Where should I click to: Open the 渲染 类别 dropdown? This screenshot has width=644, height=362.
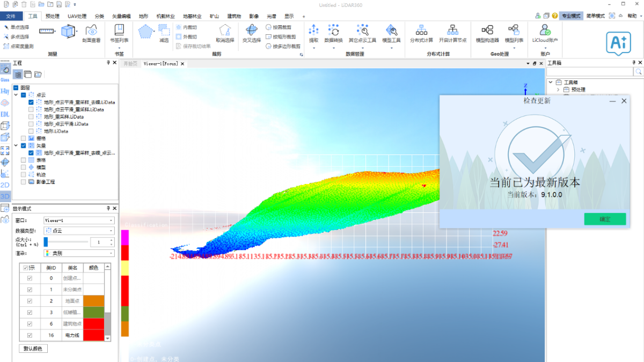(78, 253)
